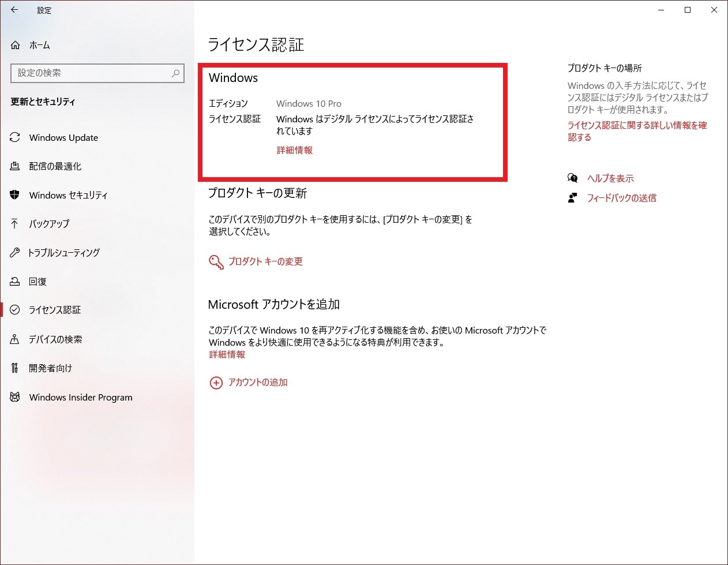The width and height of the screenshot is (728, 565).
Task: Click the Windows Insider Program cat icon
Action: click(15, 397)
